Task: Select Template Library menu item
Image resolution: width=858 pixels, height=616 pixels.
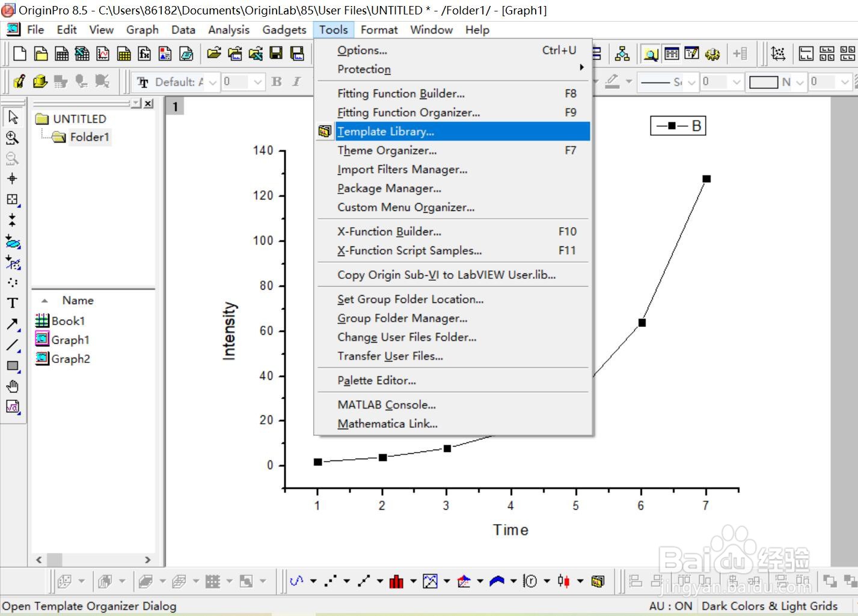Action: point(453,132)
